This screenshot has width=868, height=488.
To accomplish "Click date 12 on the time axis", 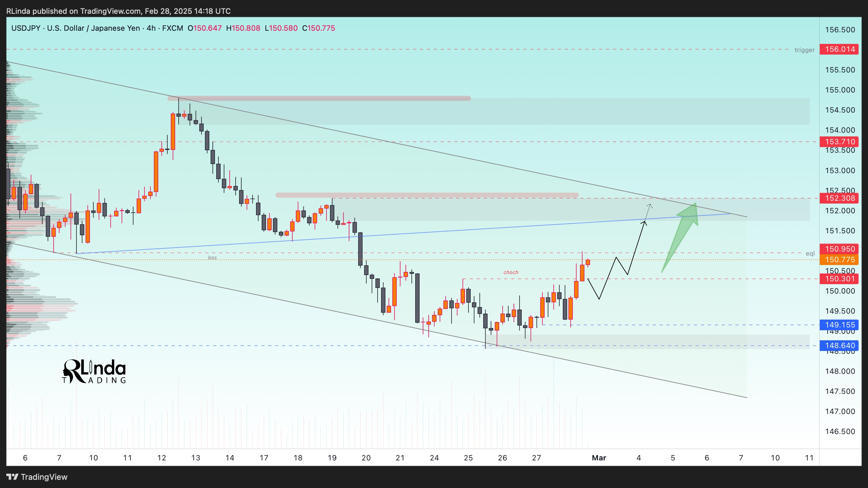I will tap(161, 458).
